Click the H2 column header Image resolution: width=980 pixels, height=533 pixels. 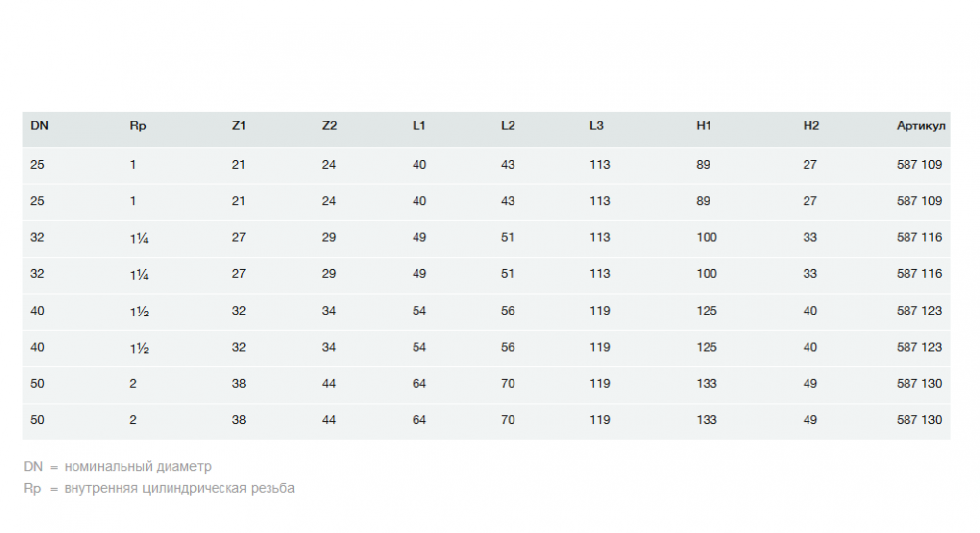(x=810, y=126)
